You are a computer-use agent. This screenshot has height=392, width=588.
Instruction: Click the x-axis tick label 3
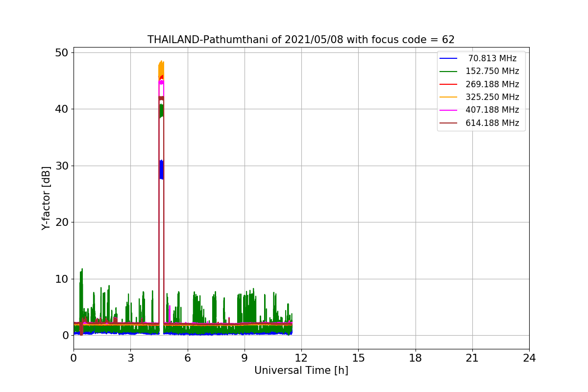(130, 358)
